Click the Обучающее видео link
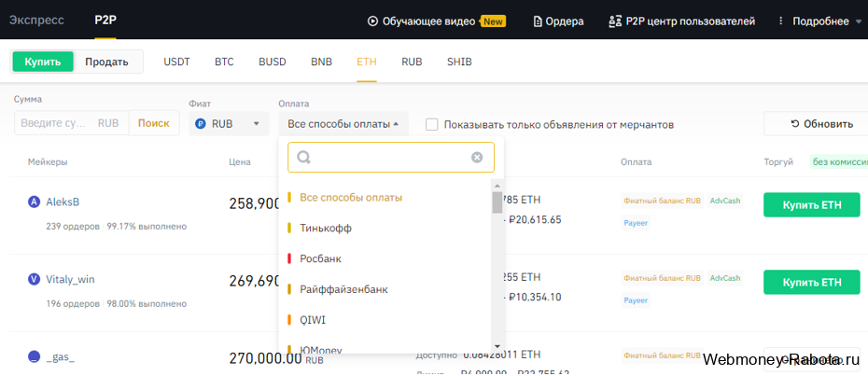 (429, 21)
